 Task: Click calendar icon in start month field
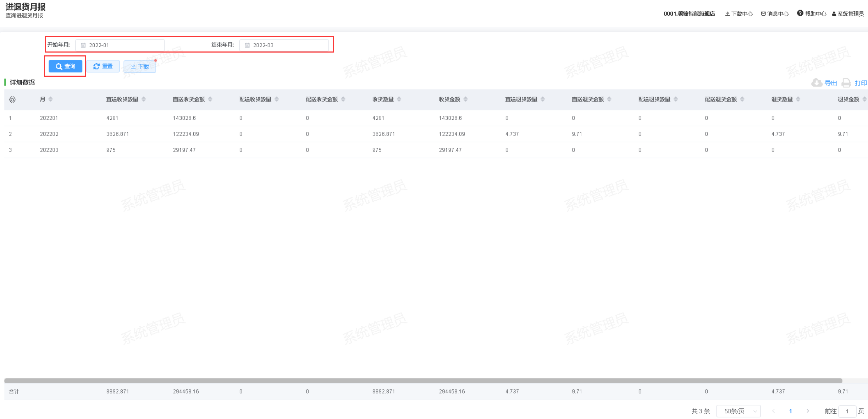[x=83, y=45]
